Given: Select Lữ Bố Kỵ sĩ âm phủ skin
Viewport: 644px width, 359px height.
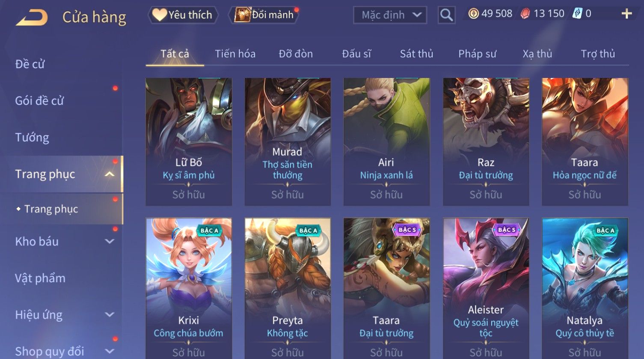Looking at the screenshot, I should tap(189, 142).
